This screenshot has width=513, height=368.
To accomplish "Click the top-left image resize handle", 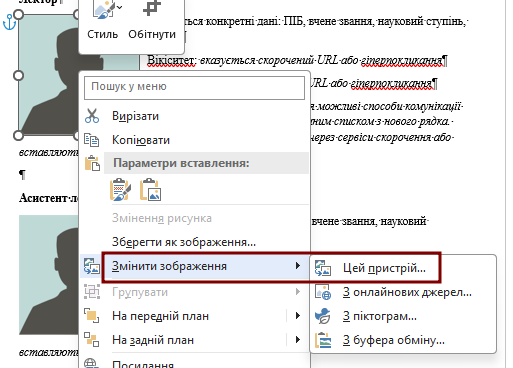I will [x=18, y=14].
